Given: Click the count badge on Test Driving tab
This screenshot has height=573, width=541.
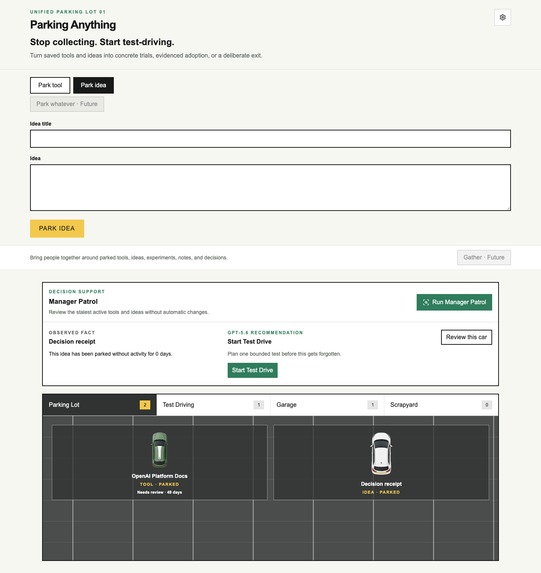Looking at the screenshot, I should tap(258, 405).
